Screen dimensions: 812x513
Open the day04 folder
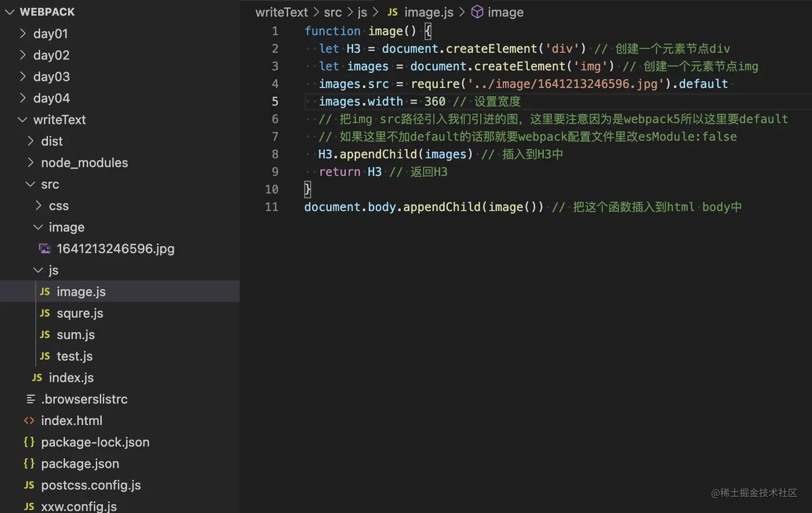coord(51,98)
